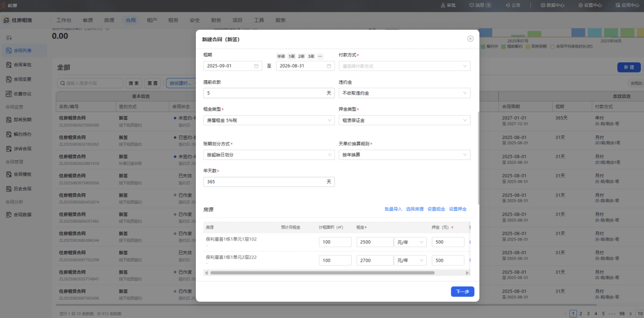Open the 天单价换算规则 dropdown
The width and height of the screenshot is (644, 318).
pyautogui.click(x=404, y=155)
